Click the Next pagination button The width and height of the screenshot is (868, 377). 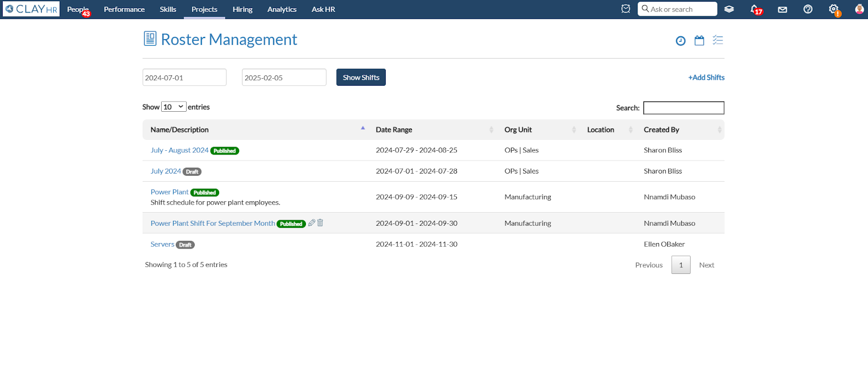(x=706, y=265)
